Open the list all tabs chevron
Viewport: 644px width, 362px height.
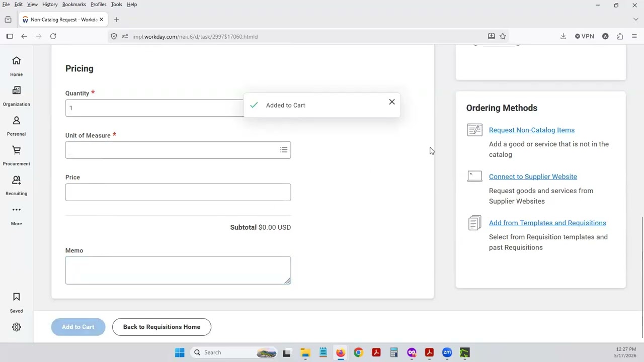pos(635,20)
